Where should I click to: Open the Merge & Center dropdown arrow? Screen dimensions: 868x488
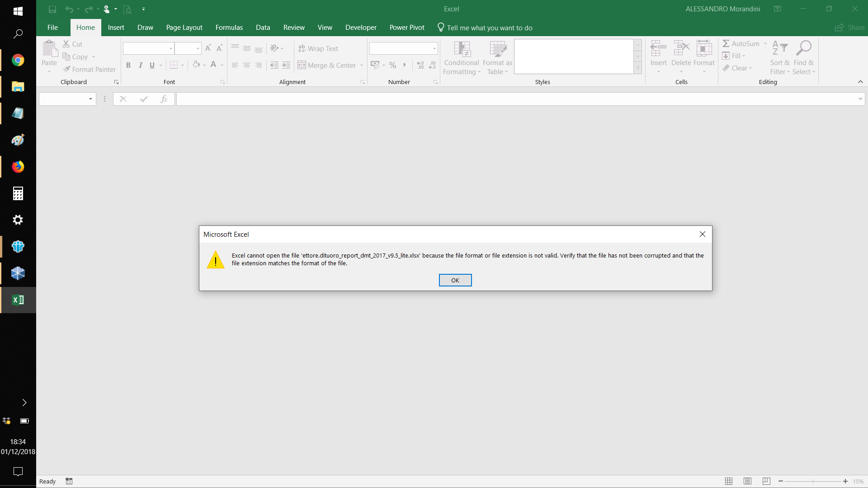coord(361,65)
